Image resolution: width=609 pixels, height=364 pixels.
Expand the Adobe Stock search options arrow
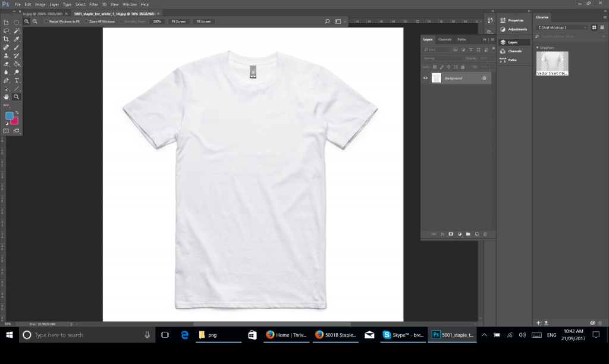coord(604,36)
